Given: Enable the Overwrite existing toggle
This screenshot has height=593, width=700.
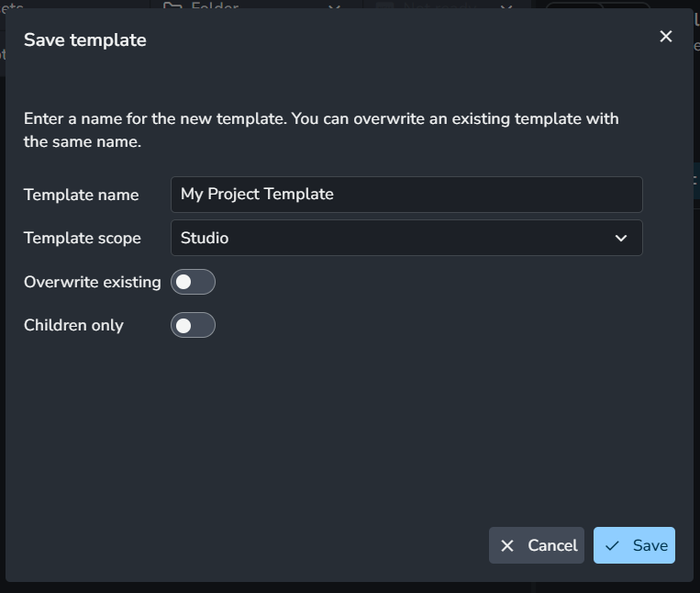Looking at the screenshot, I should [193, 282].
